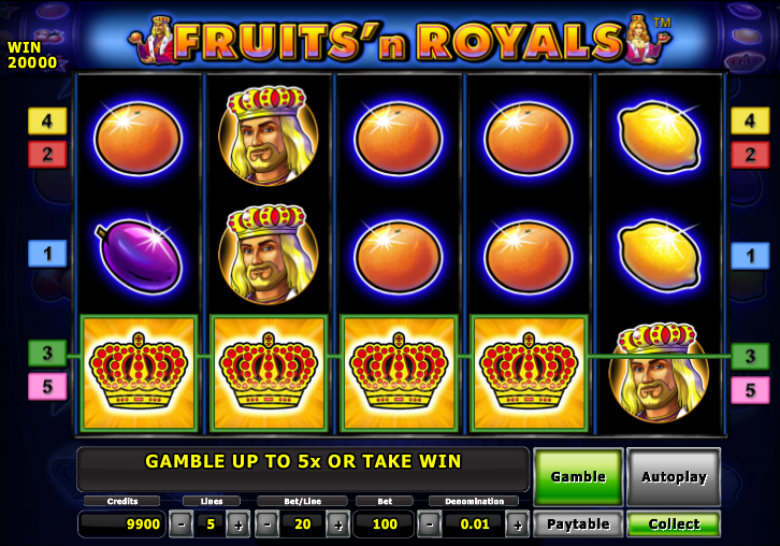The height and width of the screenshot is (546, 780).
Task: Click the green Gamble button
Action: pyautogui.click(x=578, y=477)
